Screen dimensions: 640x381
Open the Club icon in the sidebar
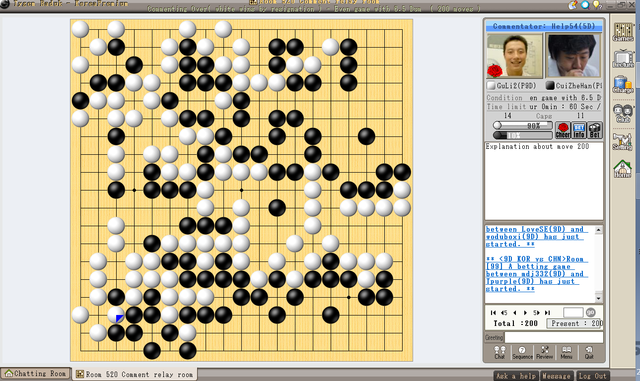click(623, 113)
